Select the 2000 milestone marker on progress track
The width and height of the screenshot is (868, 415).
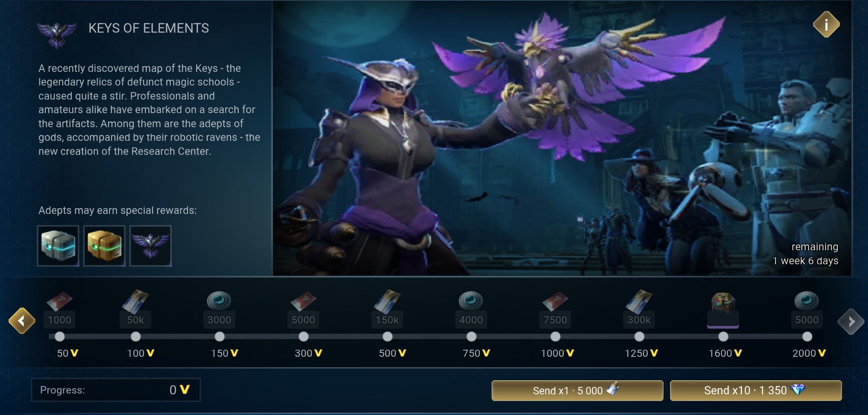pos(807,337)
